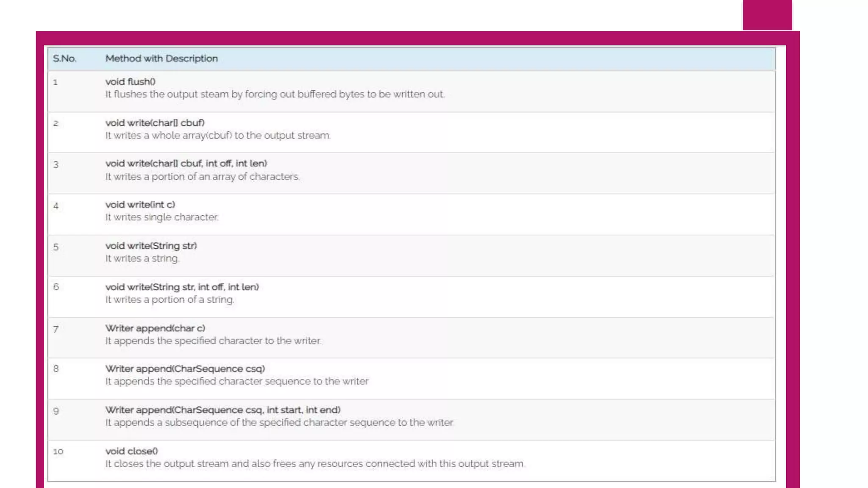Click description of closing the output stream

[315, 464]
